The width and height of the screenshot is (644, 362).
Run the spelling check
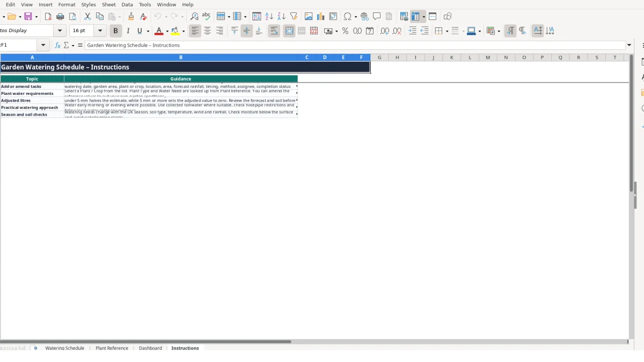[x=206, y=17]
